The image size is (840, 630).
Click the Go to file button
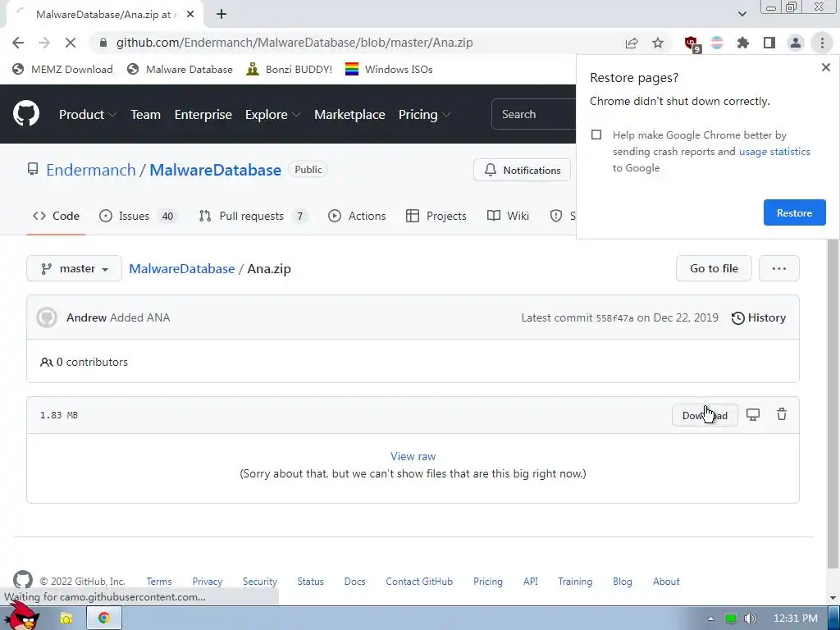point(714,268)
